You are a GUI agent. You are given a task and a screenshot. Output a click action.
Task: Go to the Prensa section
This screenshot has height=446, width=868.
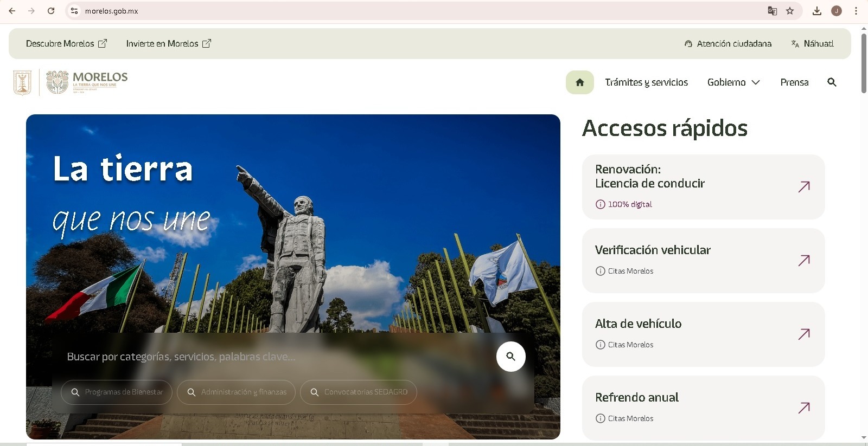(x=794, y=82)
